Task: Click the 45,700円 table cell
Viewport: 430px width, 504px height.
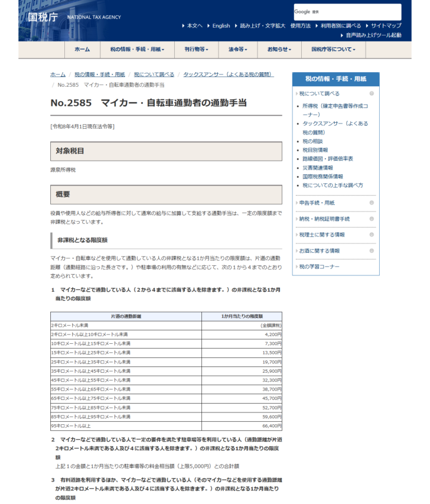Action: 242,399
